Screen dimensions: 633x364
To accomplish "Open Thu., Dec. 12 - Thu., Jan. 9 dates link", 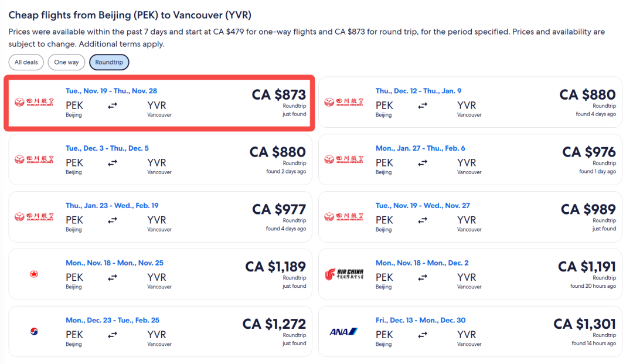I will pos(418,91).
